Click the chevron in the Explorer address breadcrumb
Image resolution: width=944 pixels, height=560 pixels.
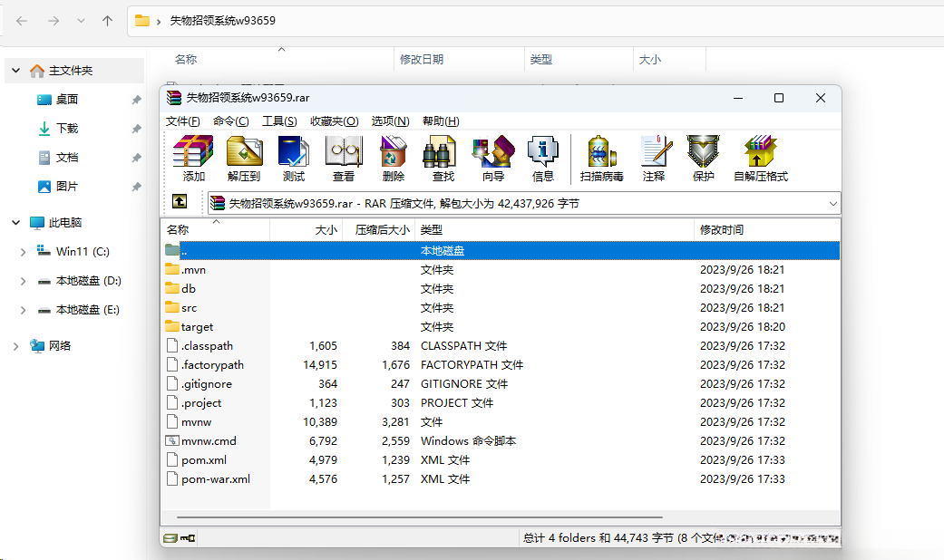pos(159,22)
